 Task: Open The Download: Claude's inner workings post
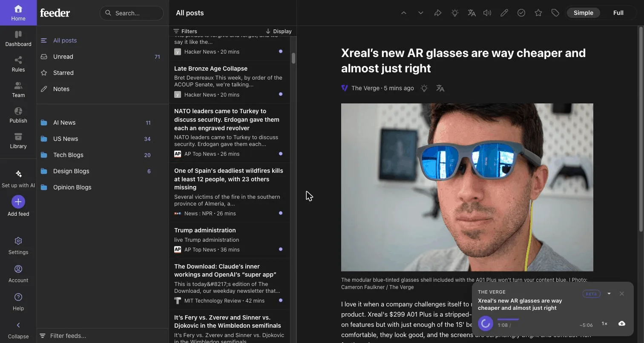(229, 284)
